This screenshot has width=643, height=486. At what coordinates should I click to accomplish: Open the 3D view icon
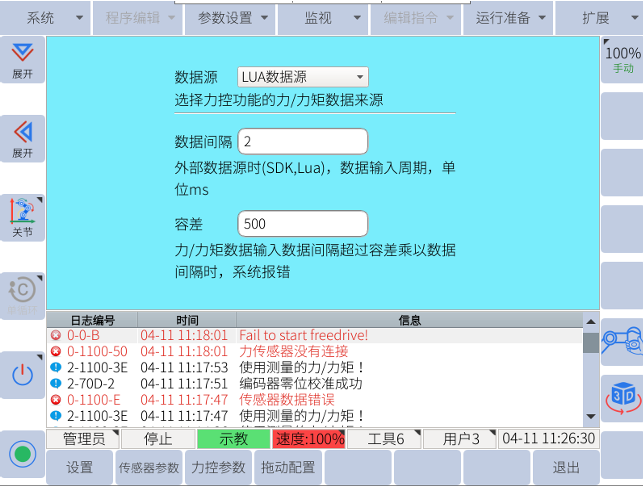tap(621, 396)
